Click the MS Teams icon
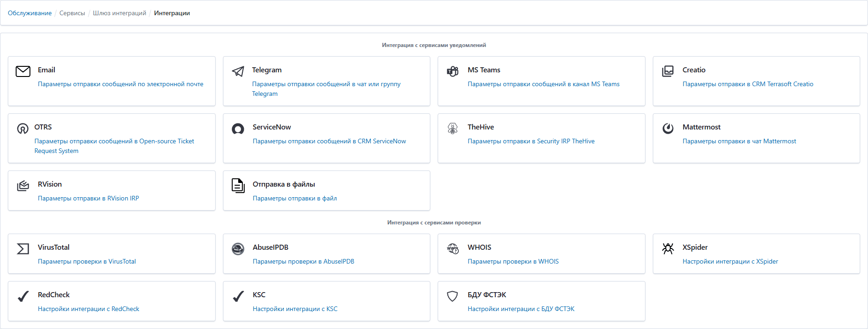The height and width of the screenshot is (329, 868). pyautogui.click(x=453, y=71)
